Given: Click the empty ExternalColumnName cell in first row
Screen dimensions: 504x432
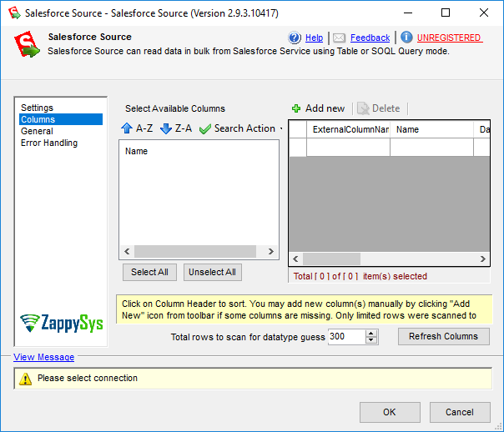Looking at the screenshot, I should click(349, 148).
